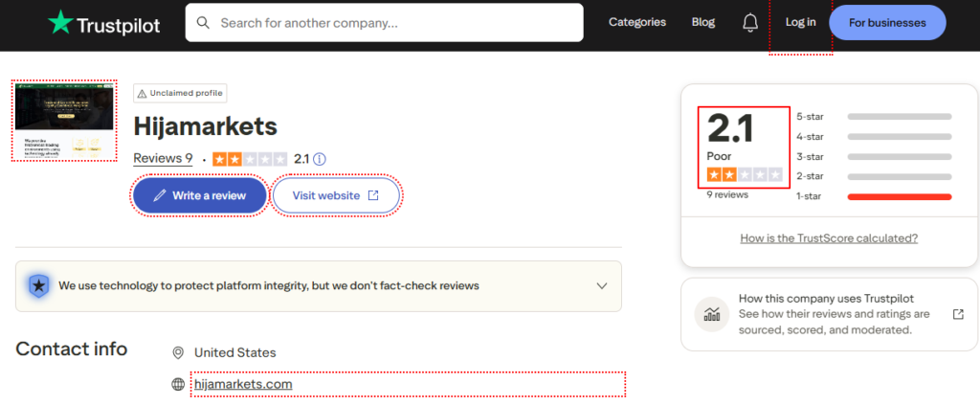Viewport: 980px width, 406px height.
Task: Click the location pin icon
Action: pos(177,352)
